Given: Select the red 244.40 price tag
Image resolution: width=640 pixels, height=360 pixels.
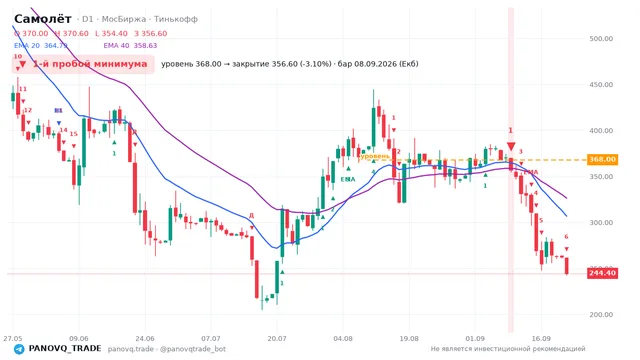Looking at the screenshot, I should (x=602, y=273).
